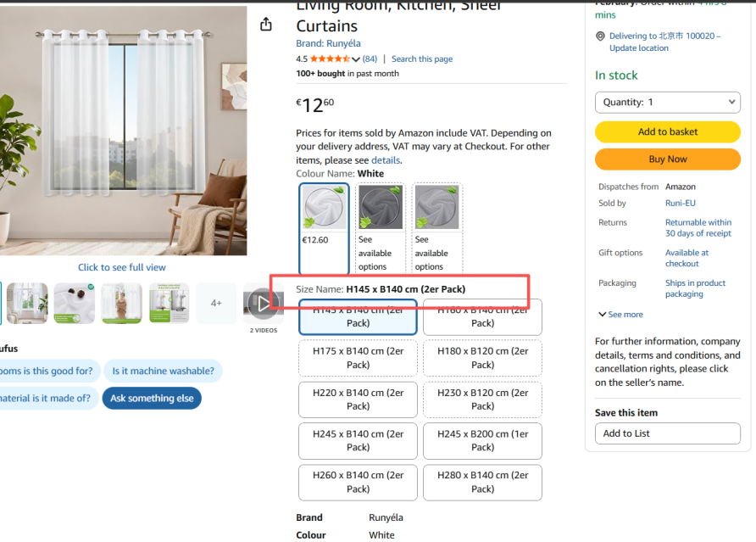Viewport: 756px width, 542px height.
Task: Select size H245 x B200 cm (1er Pack)
Action: [x=482, y=440]
